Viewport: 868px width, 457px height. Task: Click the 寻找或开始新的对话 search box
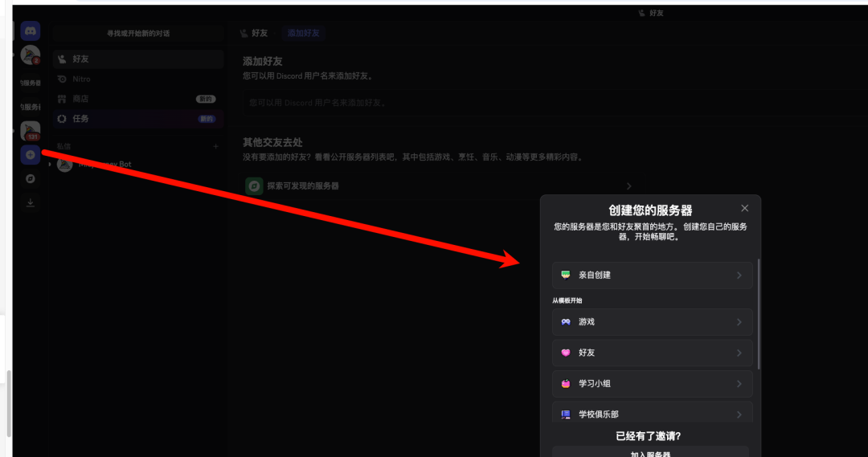point(138,33)
